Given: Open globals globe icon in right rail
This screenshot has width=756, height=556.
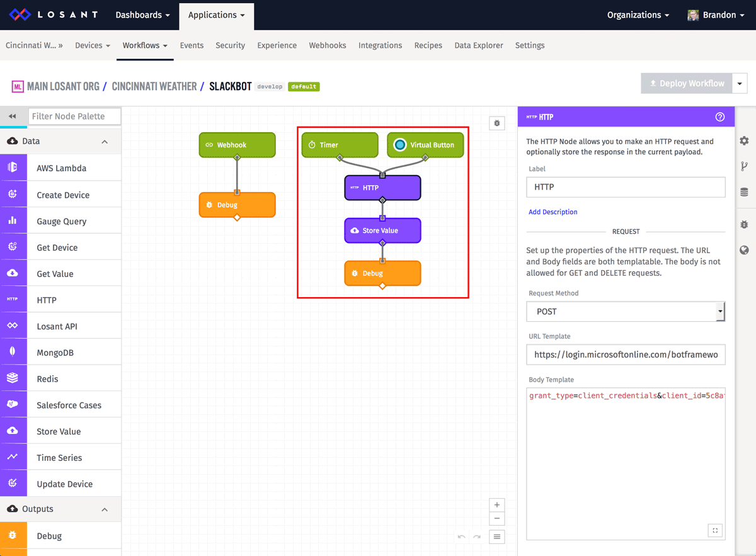Looking at the screenshot, I should [744, 250].
